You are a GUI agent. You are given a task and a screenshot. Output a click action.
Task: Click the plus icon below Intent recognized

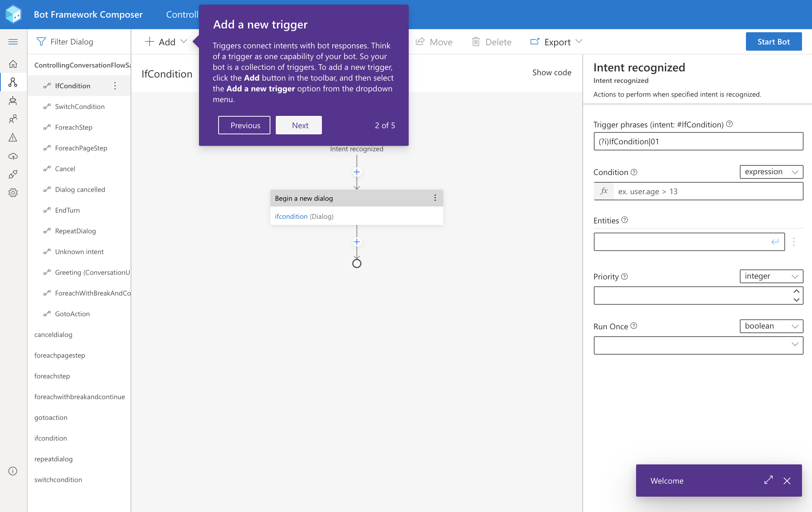(x=356, y=172)
